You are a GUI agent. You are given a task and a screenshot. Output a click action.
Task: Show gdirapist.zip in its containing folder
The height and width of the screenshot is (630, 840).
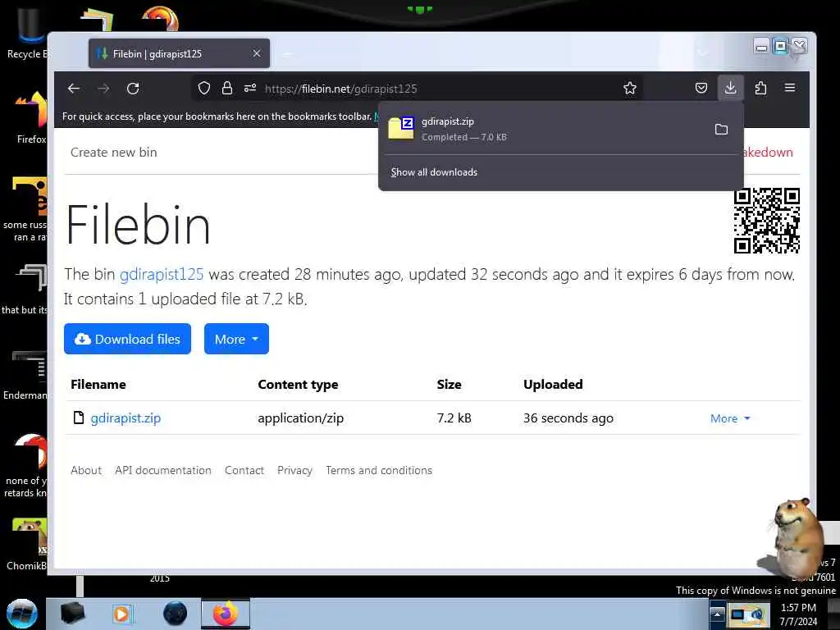click(721, 129)
